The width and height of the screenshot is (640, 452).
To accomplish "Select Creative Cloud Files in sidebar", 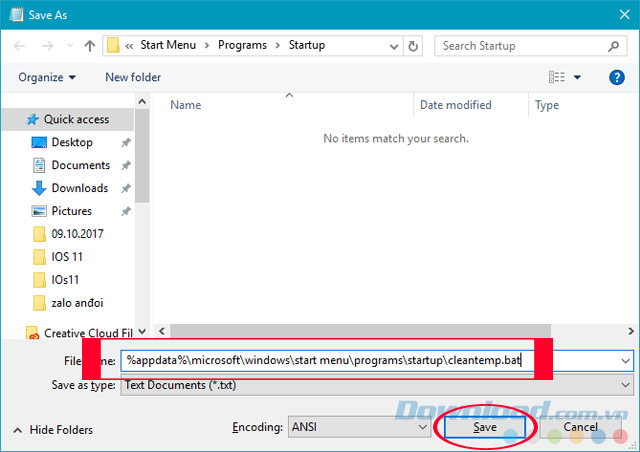I will [x=80, y=333].
